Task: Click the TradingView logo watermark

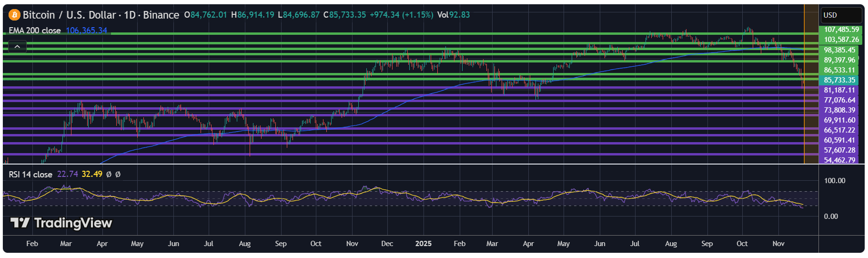Action: click(x=61, y=223)
